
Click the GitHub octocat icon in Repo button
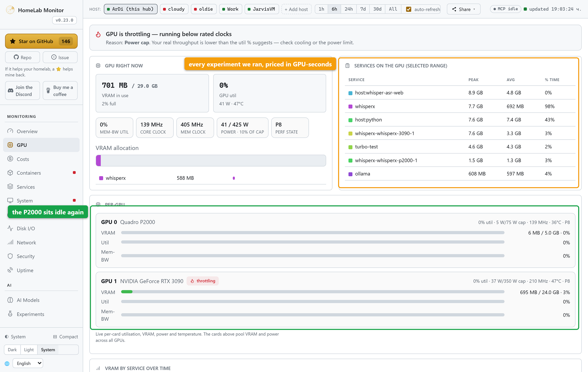[16, 57]
